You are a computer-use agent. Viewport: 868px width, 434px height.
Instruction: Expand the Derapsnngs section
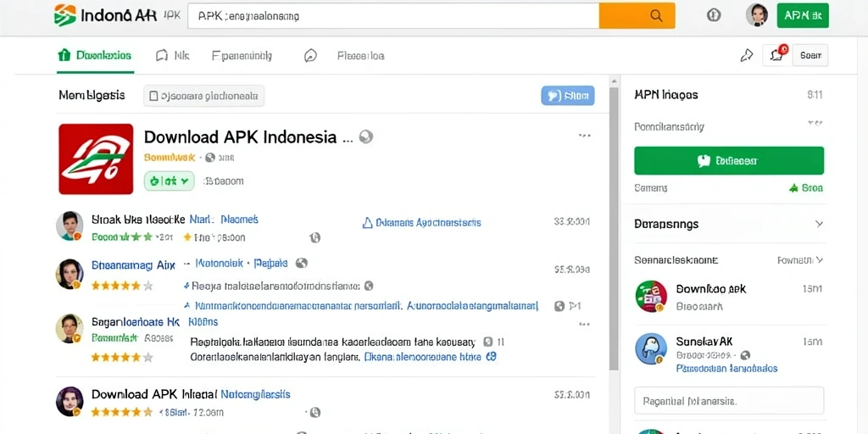[729, 224]
